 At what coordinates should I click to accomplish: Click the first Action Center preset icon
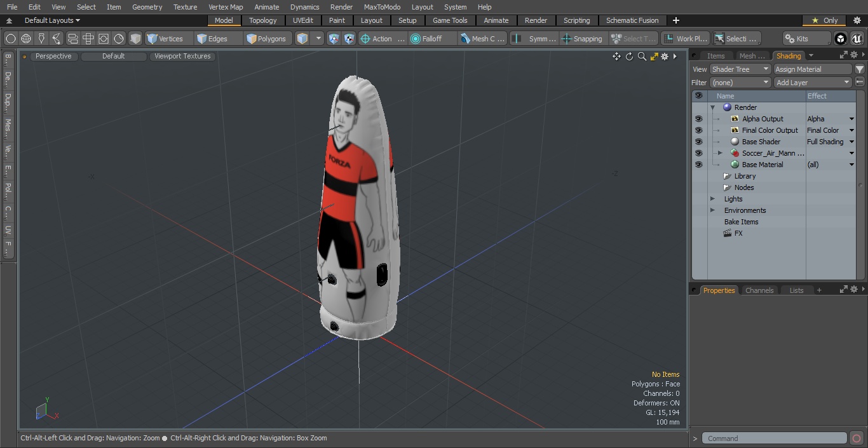334,39
